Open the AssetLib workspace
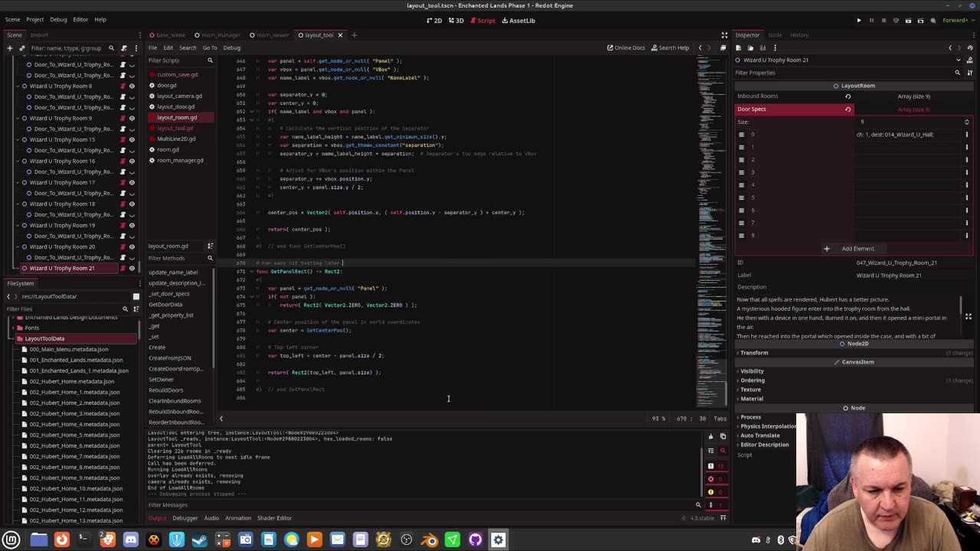 (x=518, y=21)
